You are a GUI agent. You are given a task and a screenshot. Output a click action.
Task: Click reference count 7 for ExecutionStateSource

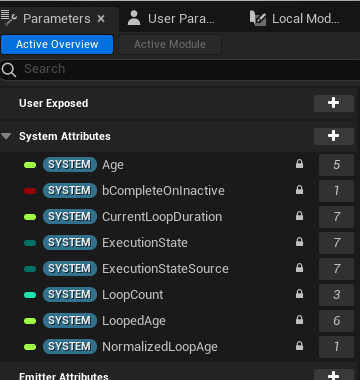[336, 269]
